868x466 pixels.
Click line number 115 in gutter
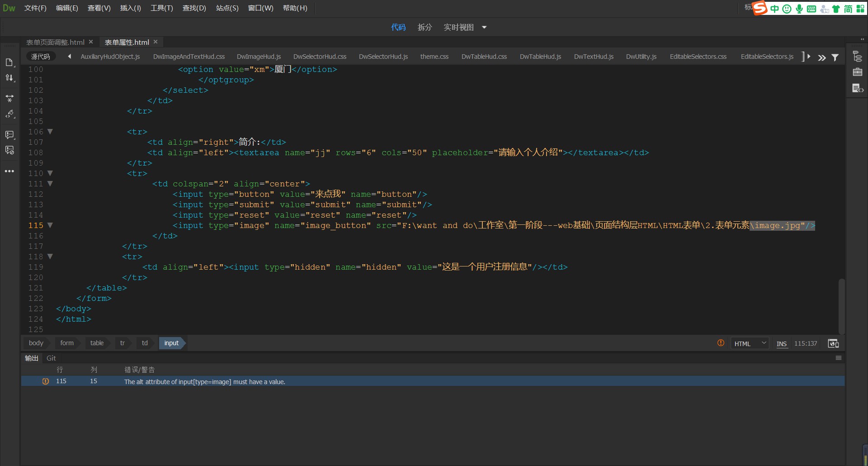click(36, 225)
